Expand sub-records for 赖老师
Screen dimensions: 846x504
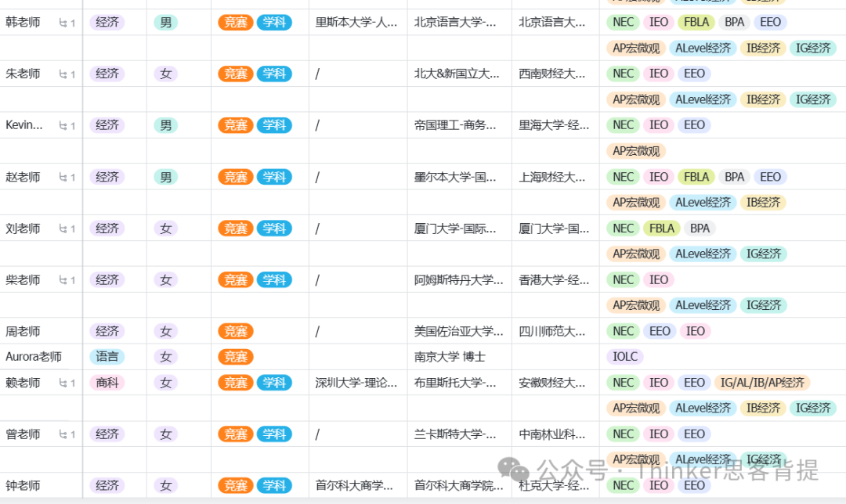tap(67, 383)
